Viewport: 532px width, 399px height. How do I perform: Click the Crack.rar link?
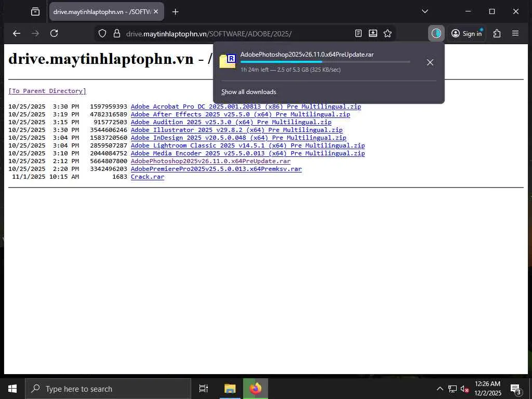point(148,177)
